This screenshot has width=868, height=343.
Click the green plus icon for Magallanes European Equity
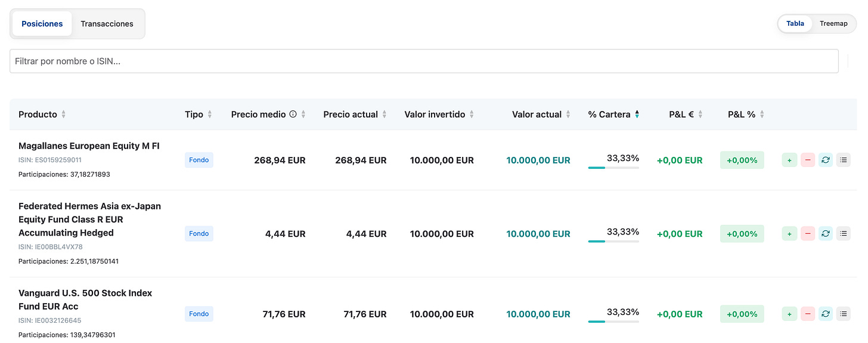coord(789,160)
